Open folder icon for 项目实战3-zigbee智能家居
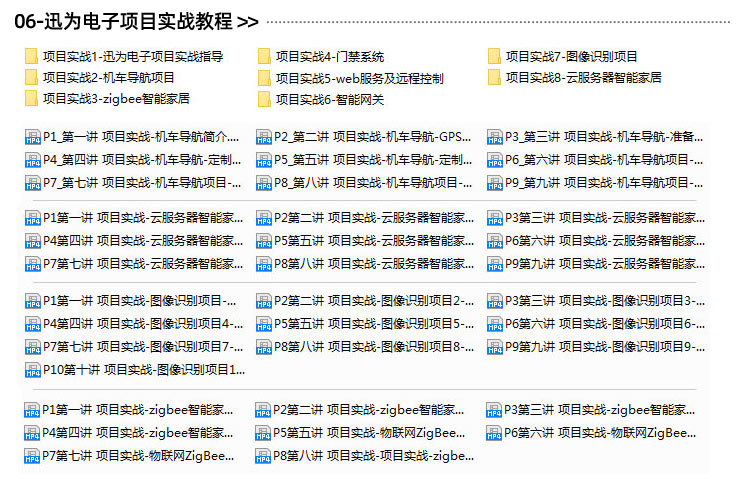Viewport: 750px width, 479px height. click(32, 98)
